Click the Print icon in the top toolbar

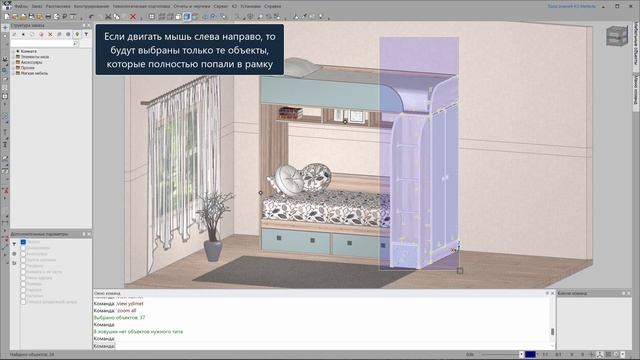point(48,17)
